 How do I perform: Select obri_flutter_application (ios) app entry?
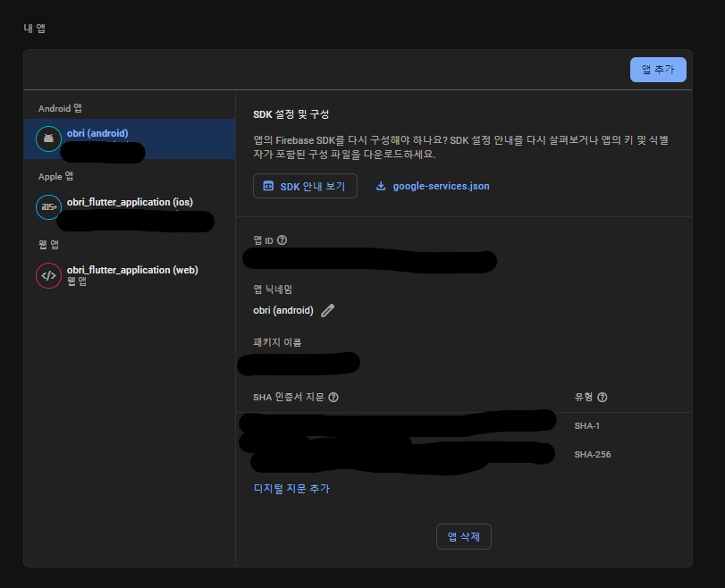coord(130,207)
